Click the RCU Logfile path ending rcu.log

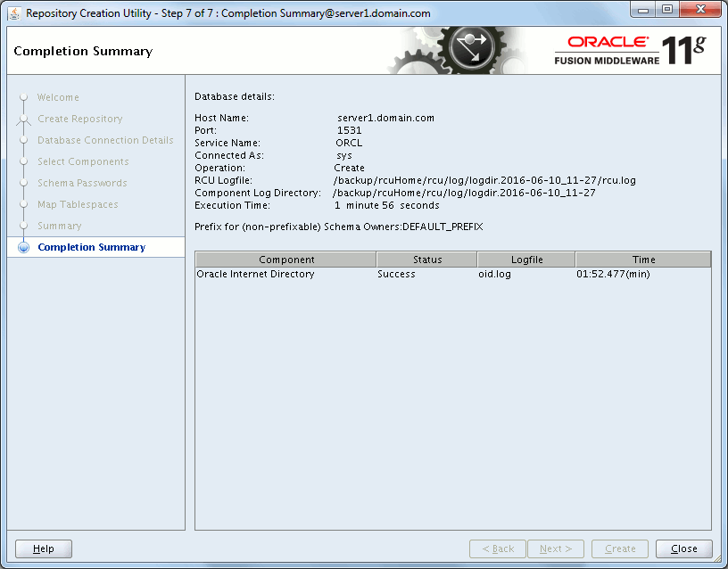pos(484,180)
